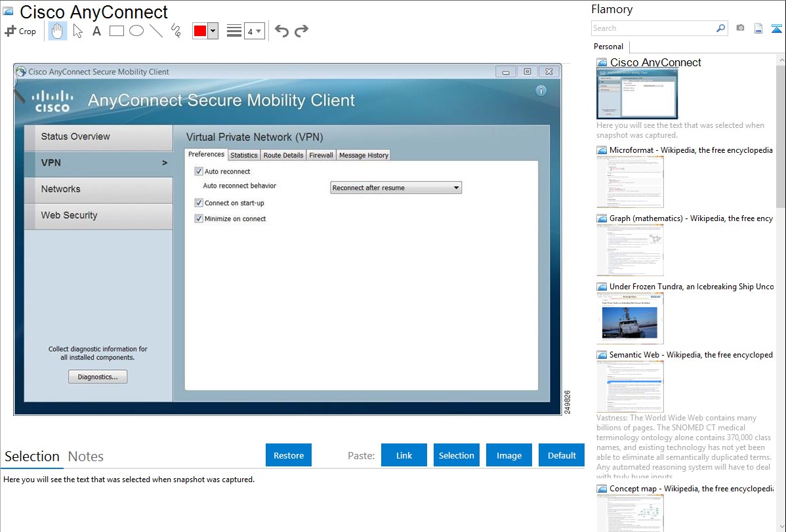
Task: Open the Personal tab in Flamory
Action: tap(609, 47)
